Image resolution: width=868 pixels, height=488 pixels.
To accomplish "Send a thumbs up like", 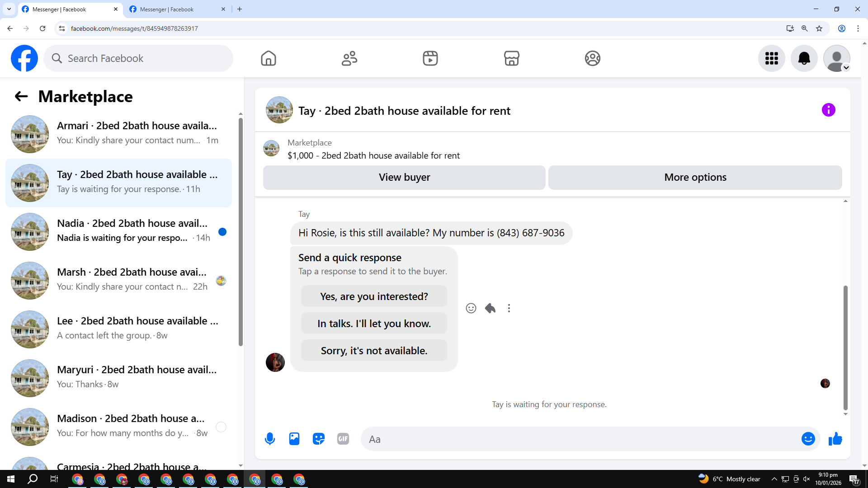I will click(835, 439).
